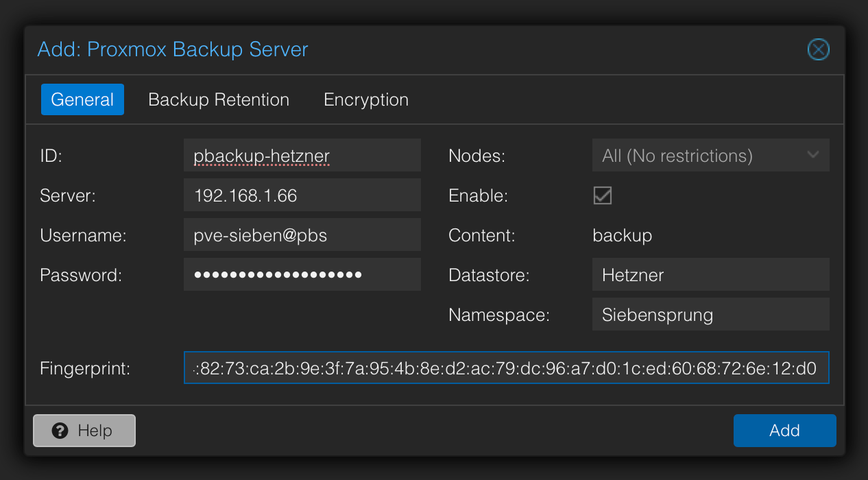Click the ID field with pbackup-hetzner
Image resolution: width=868 pixels, height=480 pixels.
pyautogui.click(x=302, y=155)
